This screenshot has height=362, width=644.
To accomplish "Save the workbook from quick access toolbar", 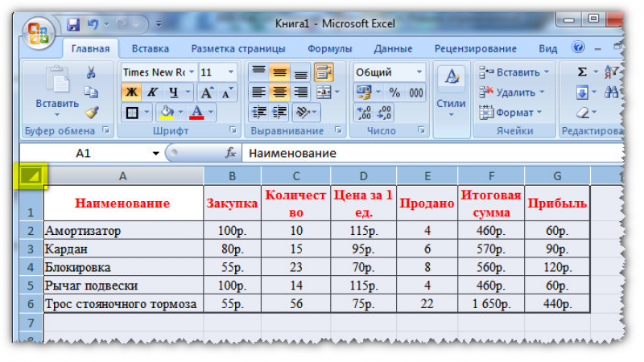I will tap(73, 25).
